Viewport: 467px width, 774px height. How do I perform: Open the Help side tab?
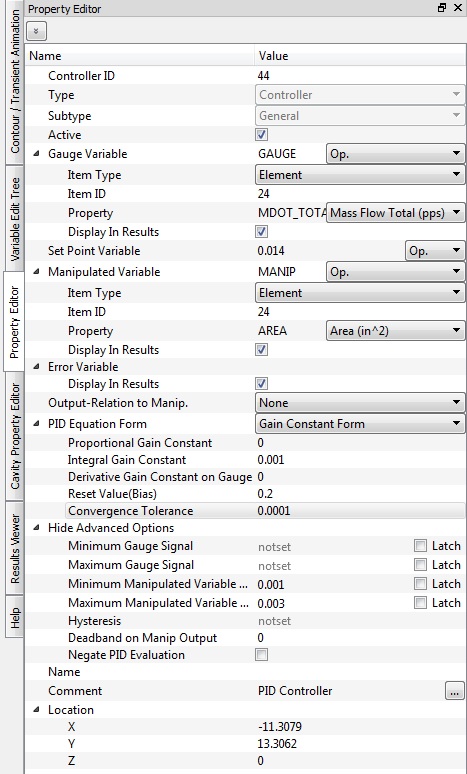(14, 617)
